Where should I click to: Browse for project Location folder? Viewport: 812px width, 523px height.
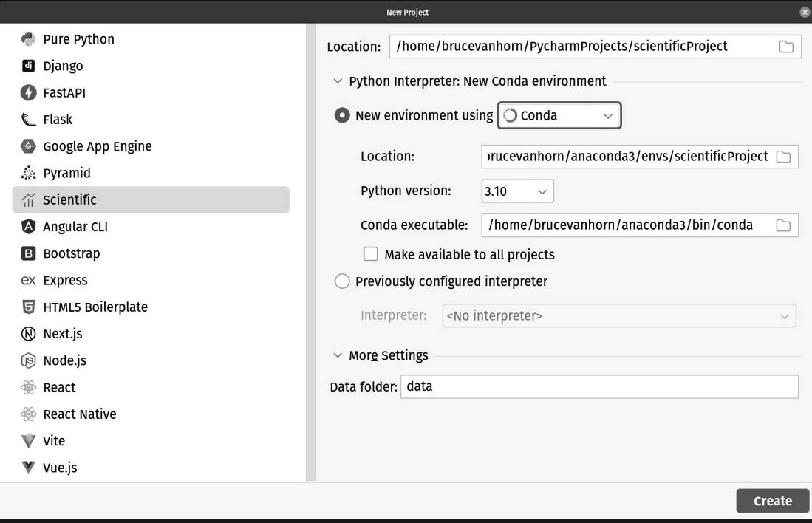(786, 47)
